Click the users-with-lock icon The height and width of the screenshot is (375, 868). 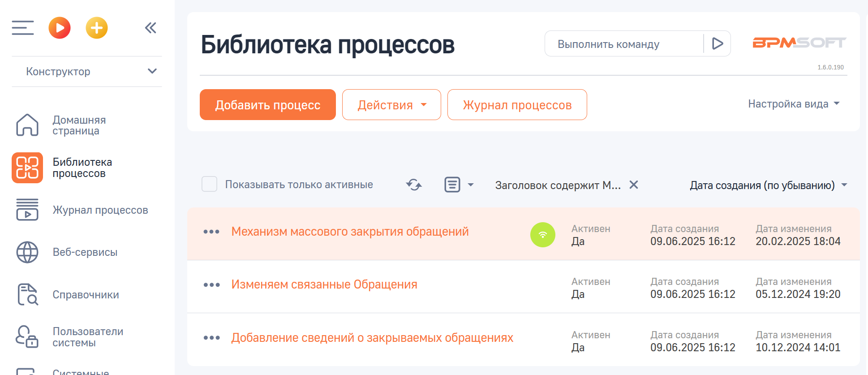27,337
